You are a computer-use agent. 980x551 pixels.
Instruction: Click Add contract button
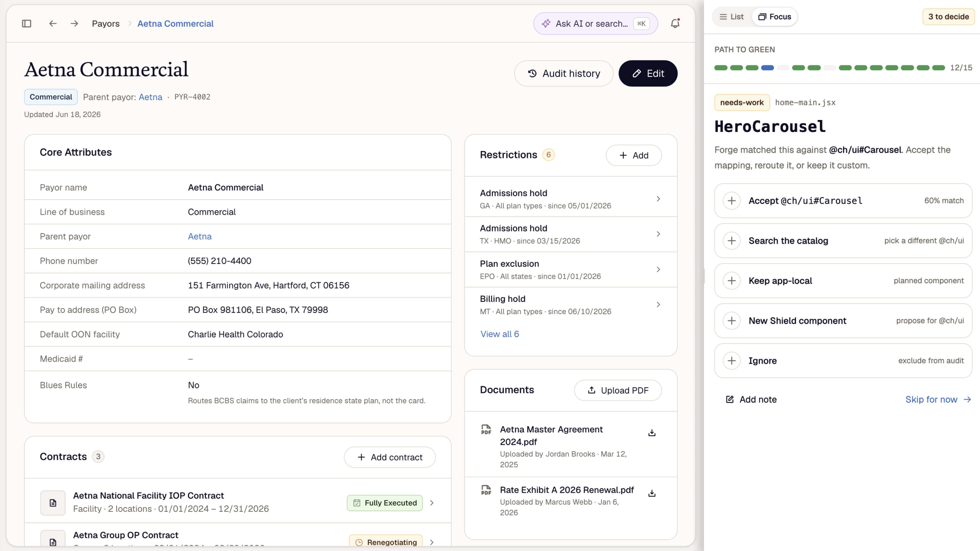point(390,457)
